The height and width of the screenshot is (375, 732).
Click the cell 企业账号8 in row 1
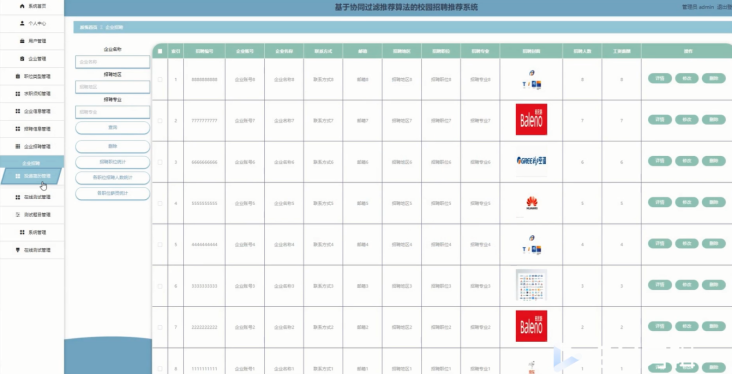coord(245,80)
